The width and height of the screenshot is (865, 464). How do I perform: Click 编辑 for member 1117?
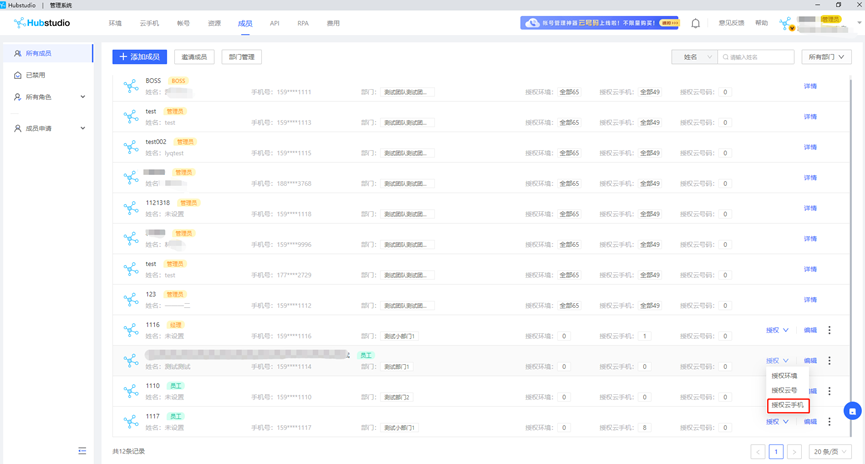810,422
